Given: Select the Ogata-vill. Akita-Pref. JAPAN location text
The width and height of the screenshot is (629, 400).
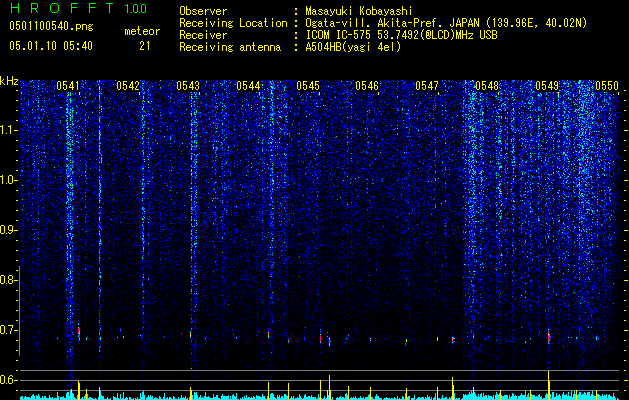Looking at the screenshot, I should (x=392, y=23).
